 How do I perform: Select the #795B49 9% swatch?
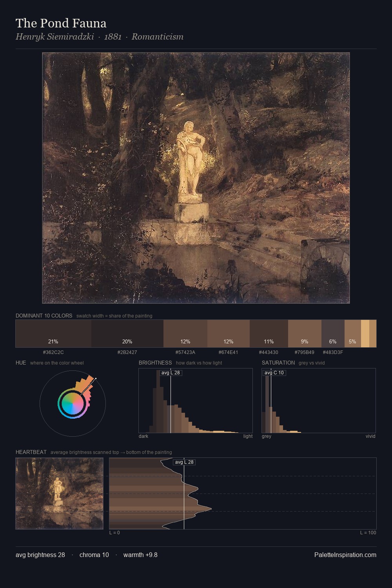coord(305,334)
